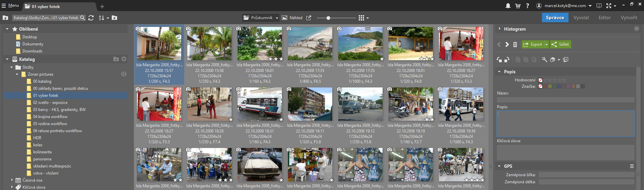Select the Downloads favorite
The height and width of the screenshot is (190, 644).
click(32, 51)
